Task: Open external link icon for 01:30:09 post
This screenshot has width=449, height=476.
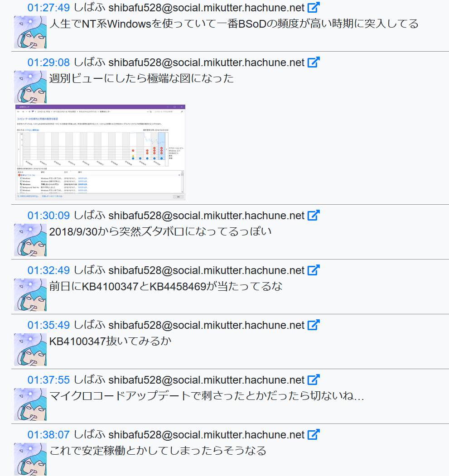Action: pos(314,215)
